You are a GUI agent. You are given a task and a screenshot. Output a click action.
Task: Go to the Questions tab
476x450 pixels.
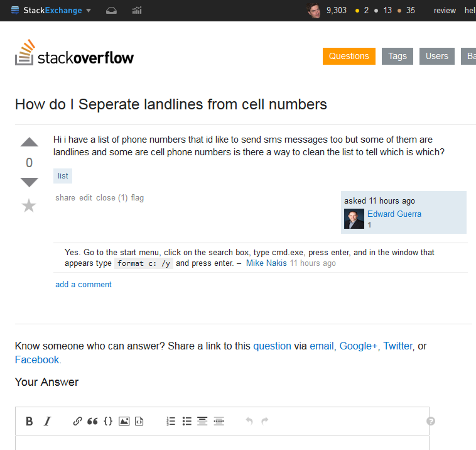point(349,56)
